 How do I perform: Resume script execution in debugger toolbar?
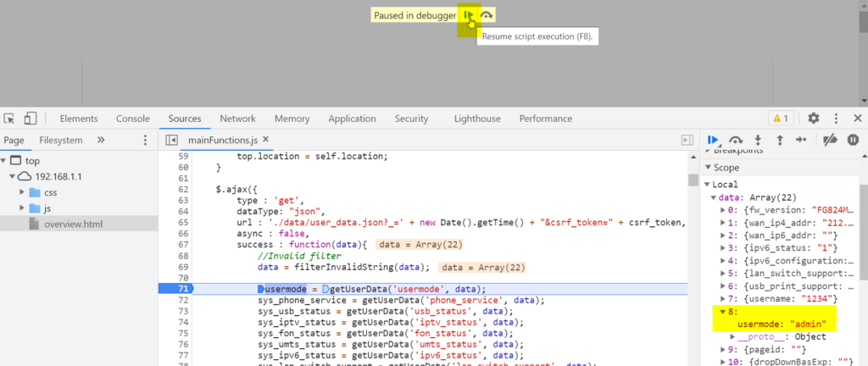pos(714,140)
